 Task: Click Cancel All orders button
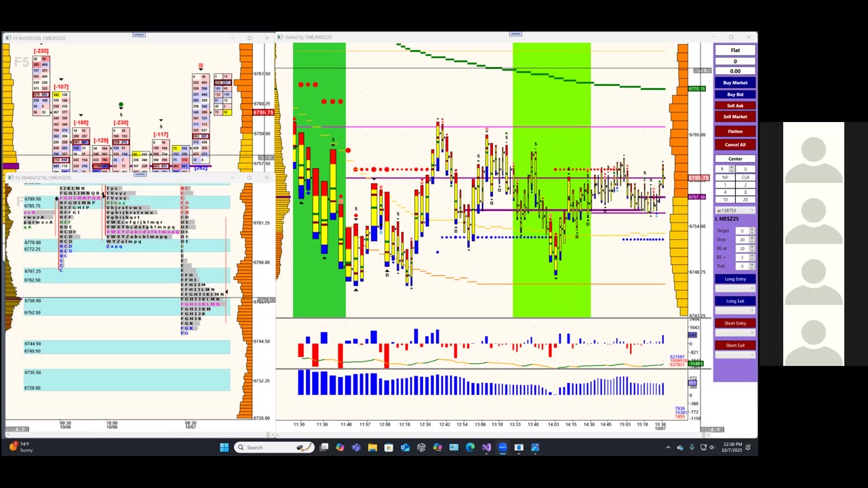point(735,144)
